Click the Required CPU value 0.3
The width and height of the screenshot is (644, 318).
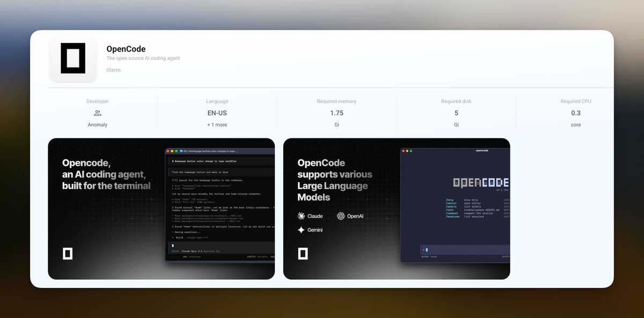coord(576,113)
